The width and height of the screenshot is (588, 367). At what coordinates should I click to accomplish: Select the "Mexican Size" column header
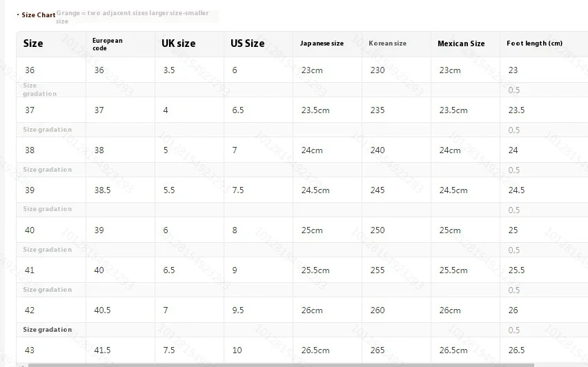(x=461, y=43)
